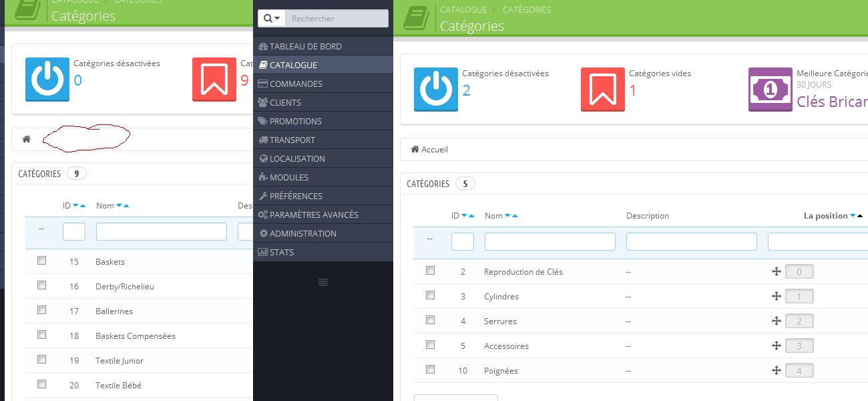
Task: Tick checkbox for Derby/Richelieu category
Action: [x=41, y=285]
